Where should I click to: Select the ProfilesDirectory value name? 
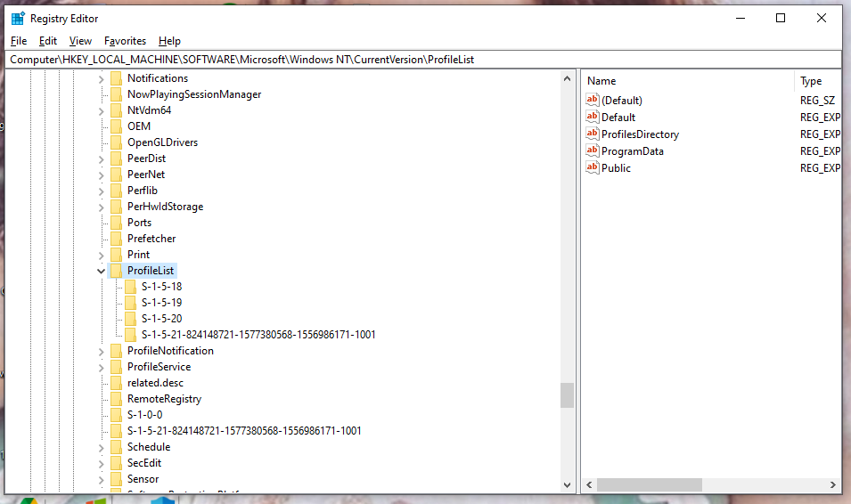click(x=640, y=134)
